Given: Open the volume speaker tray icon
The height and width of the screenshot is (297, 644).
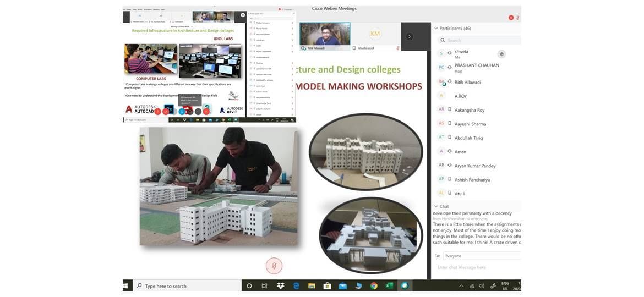Looking at the screenshot, I should point(482,286).
